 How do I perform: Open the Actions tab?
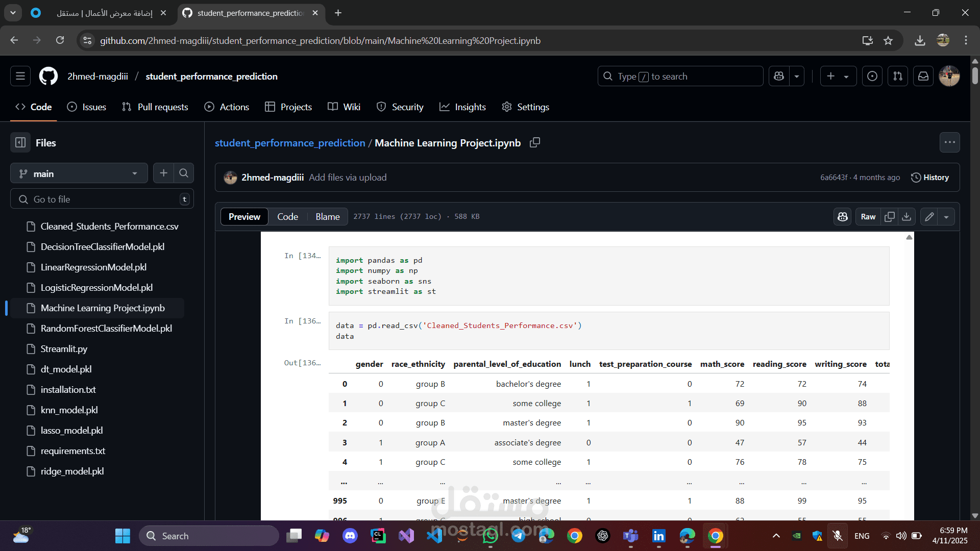[227, 107]
